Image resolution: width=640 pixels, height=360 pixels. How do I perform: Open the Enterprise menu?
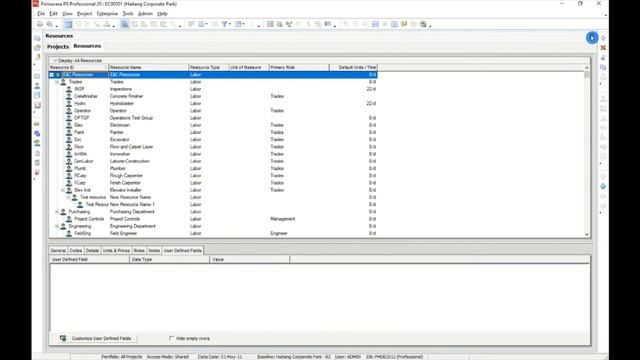pos(107,14)
